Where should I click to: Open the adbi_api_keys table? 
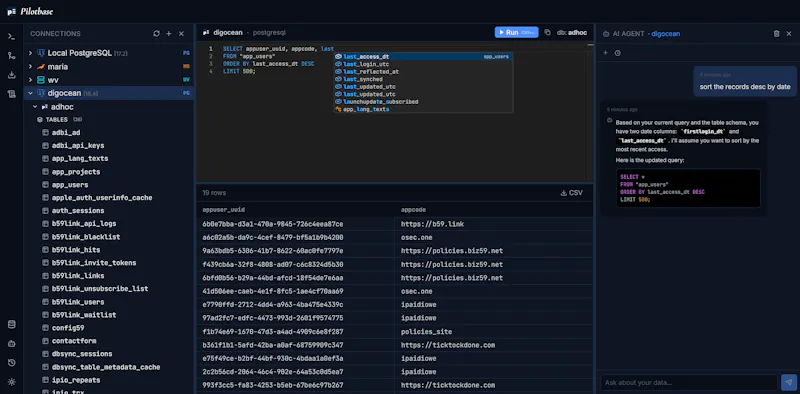point(78,145)
